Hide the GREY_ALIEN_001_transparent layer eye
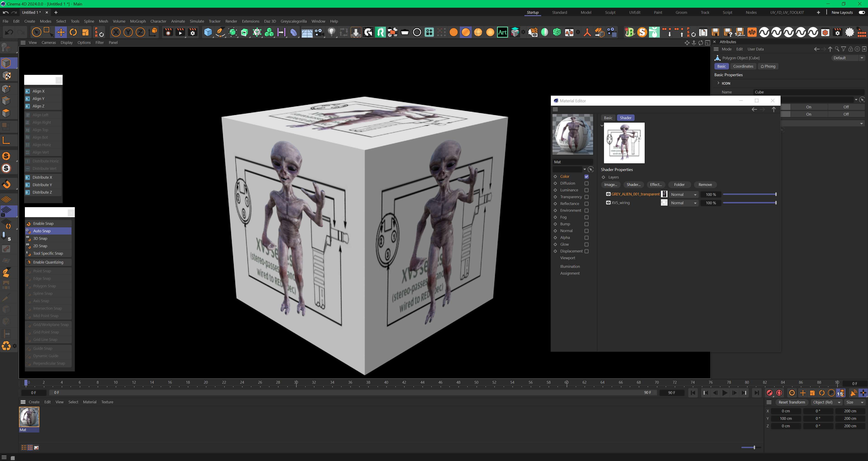The image size is (868, 461). (608, 194)
